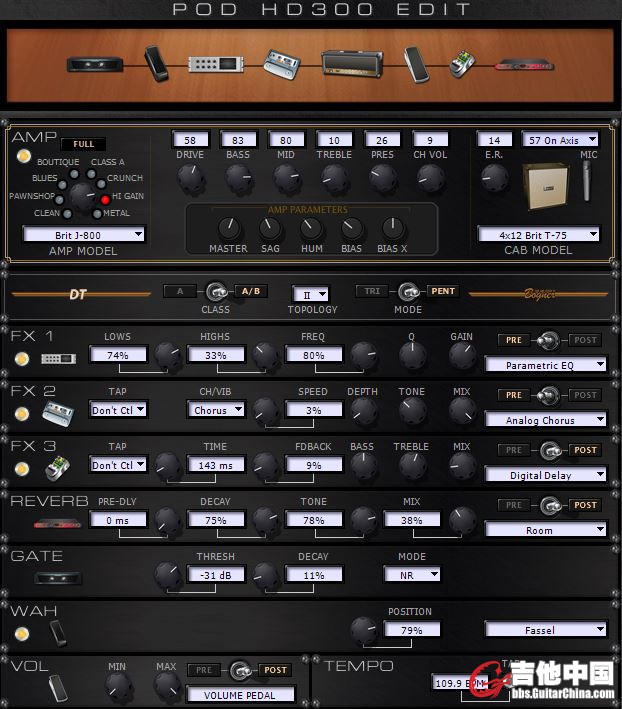Select the CRUNCH amp category

pyautogui.click(x=101, y=184)
